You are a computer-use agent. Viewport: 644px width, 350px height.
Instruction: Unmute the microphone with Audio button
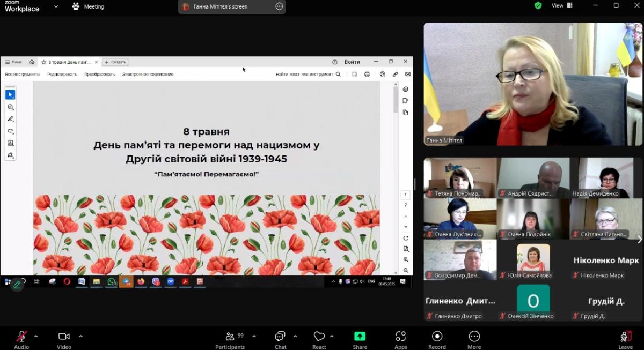[21, 339]
